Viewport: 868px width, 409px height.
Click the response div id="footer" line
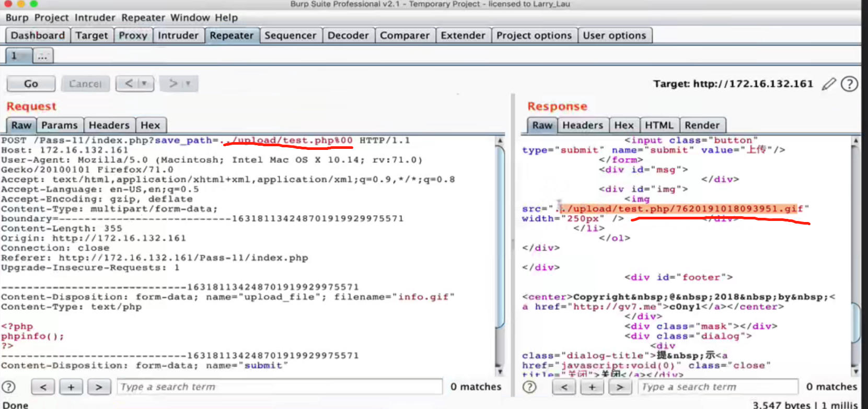click(x=678, y=277)
